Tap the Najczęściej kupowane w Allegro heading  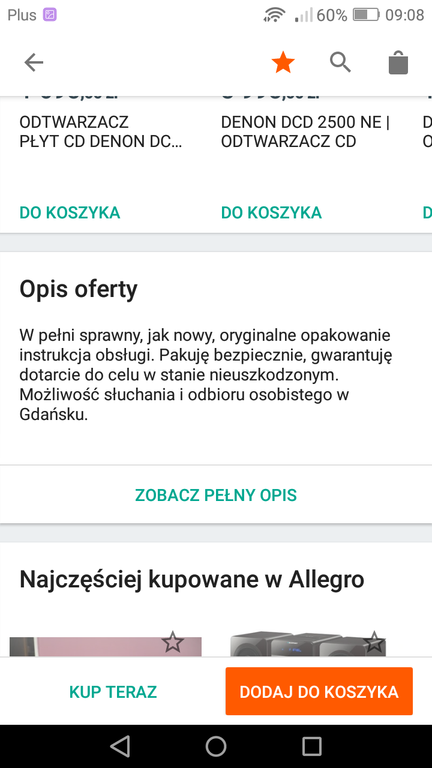(192, 580)
